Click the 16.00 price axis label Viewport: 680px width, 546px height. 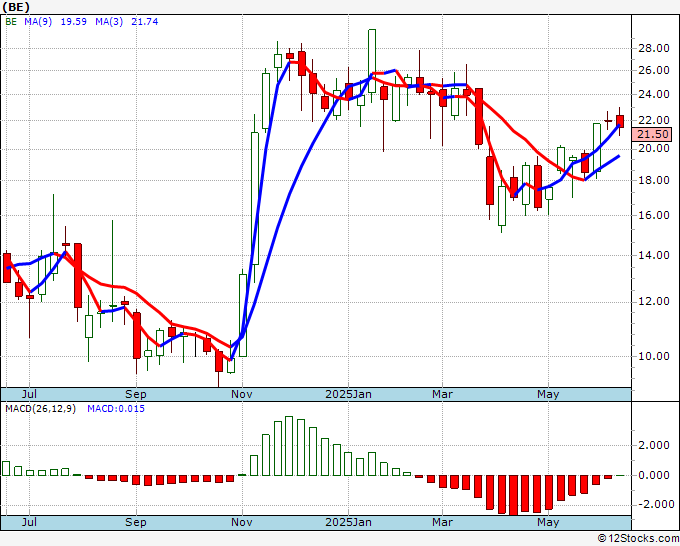coord(654,215)
